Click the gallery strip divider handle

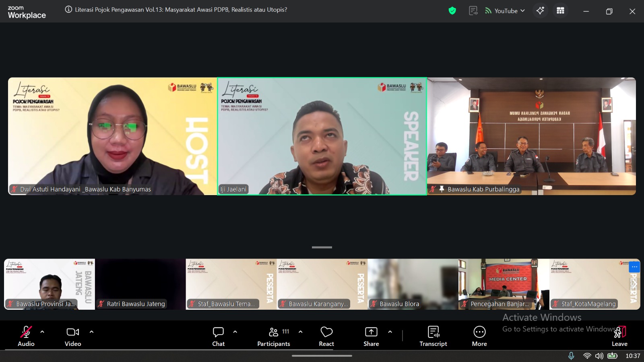pyautogui.click(x=322, y=247)
